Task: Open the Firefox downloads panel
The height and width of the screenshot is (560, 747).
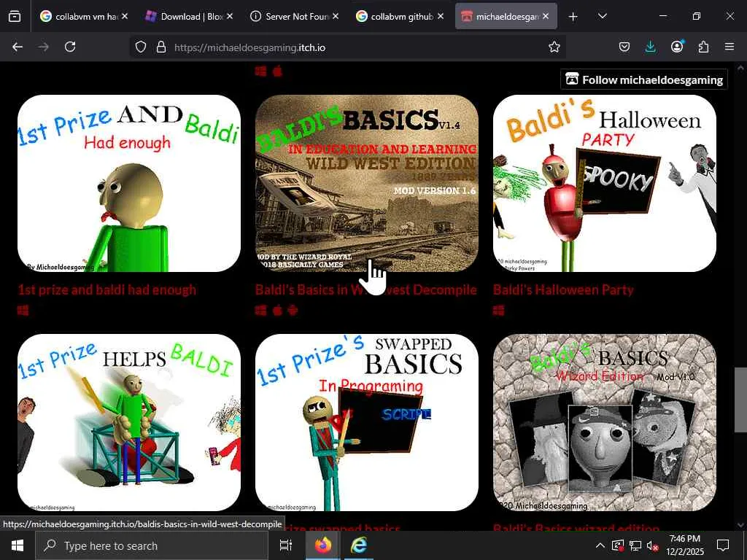Action: pyautogui.click(x=650, y=47)
